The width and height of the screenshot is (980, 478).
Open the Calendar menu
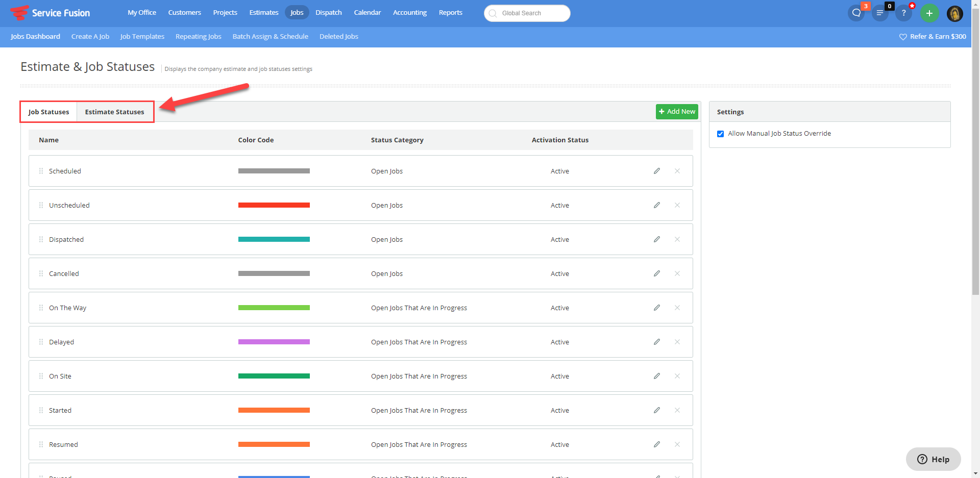coord(367,13)
